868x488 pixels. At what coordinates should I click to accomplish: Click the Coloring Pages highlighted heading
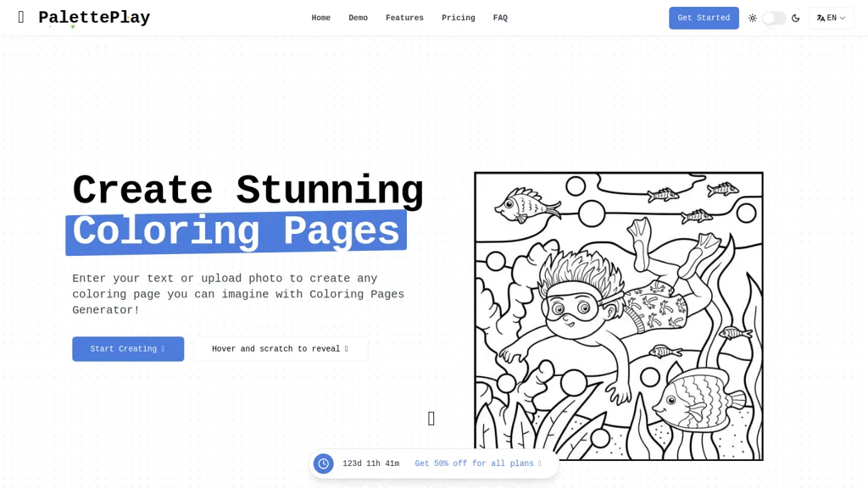236,231
